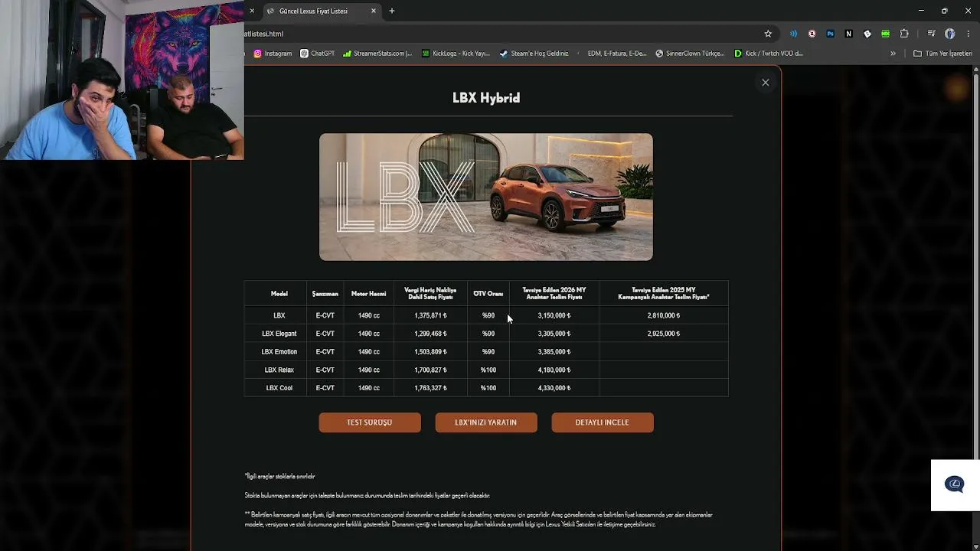Close the Güncel Lexus Fiyat Listesi tab
Image resolution: width=980 pixels, height=551 pixels.
pos(374,11)
